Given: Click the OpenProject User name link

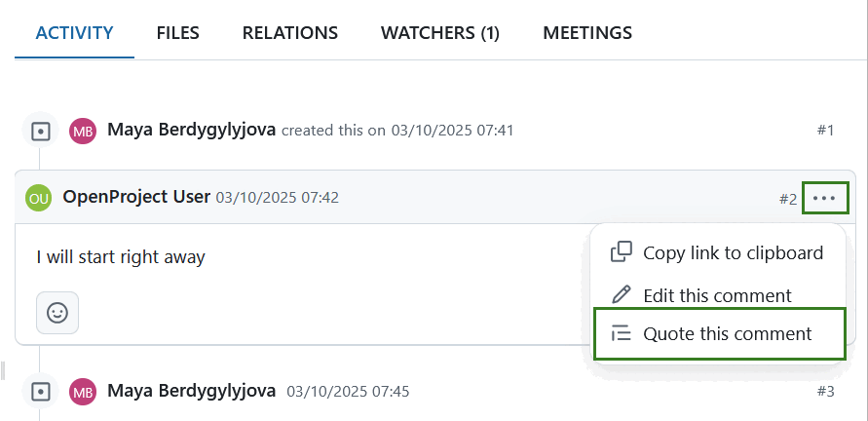Looking at the screenshot, I should click(x=136, y=197).
